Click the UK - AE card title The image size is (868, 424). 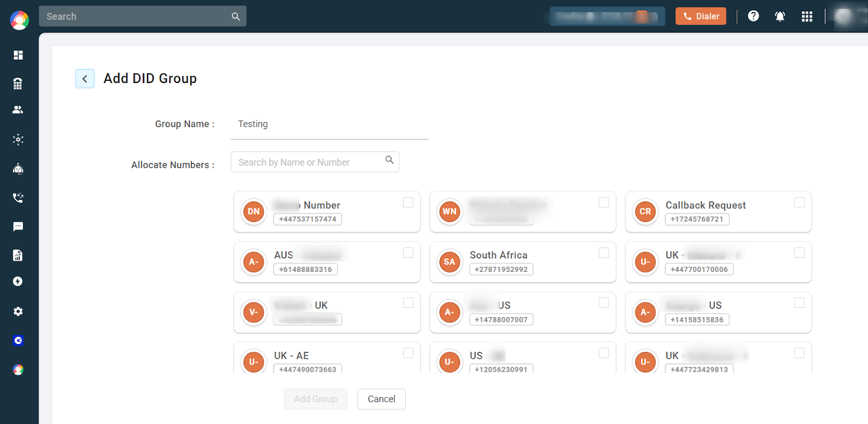(x=291, y=356)
